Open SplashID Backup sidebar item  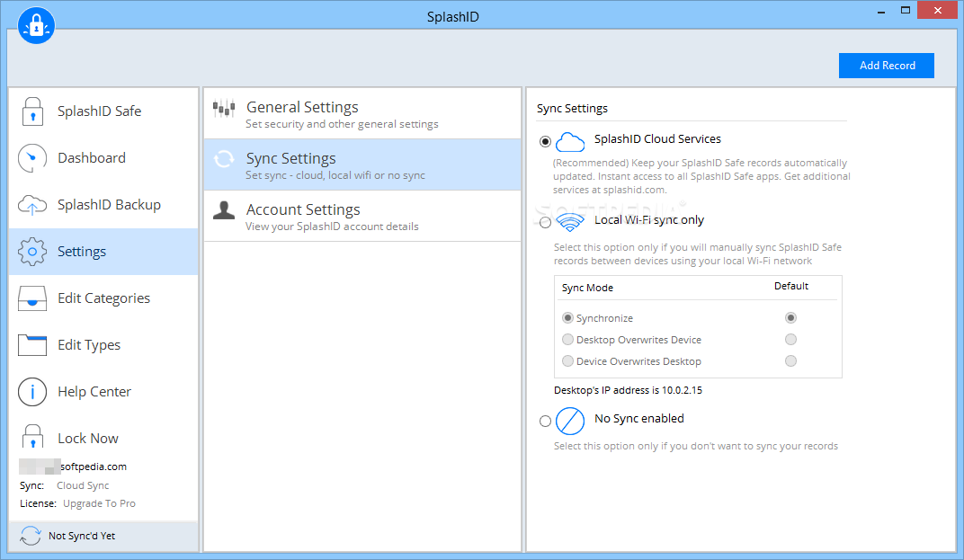(103, 205)
